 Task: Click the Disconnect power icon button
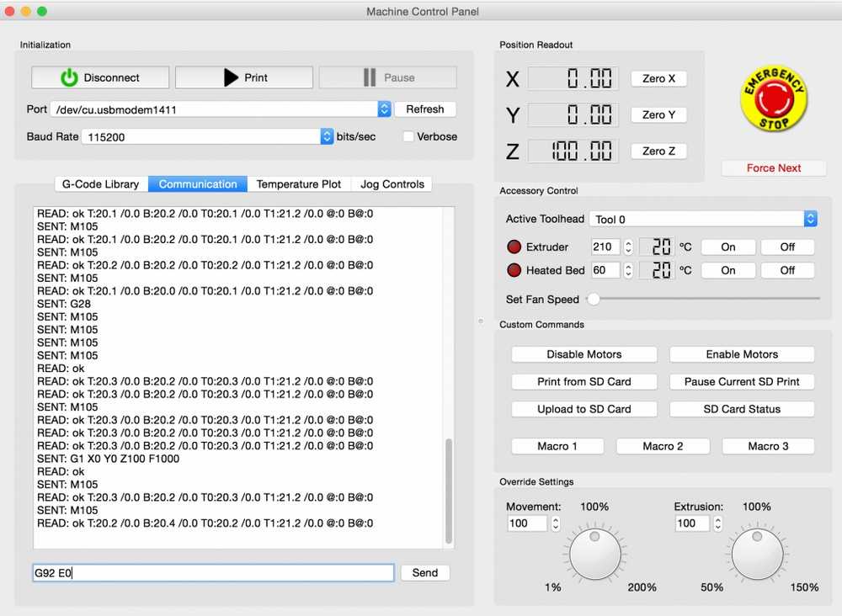(x=100, y=77)
